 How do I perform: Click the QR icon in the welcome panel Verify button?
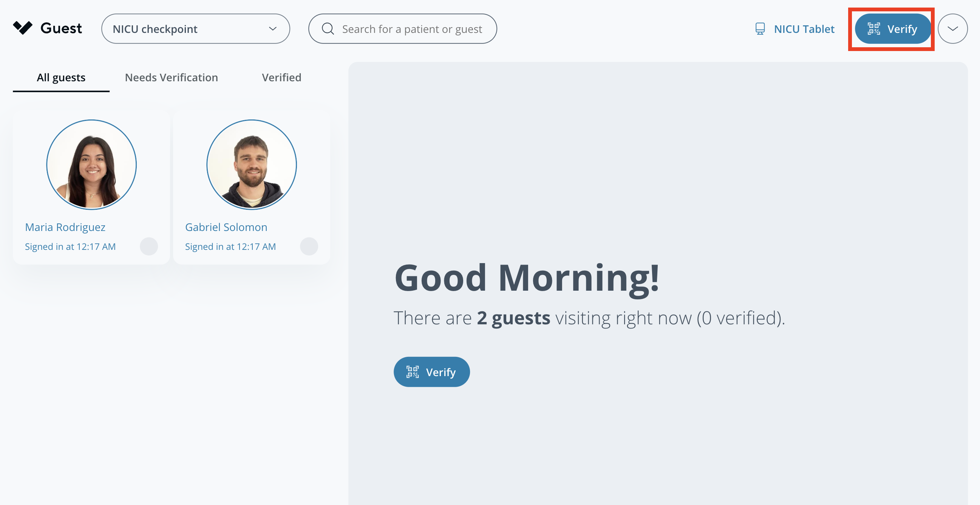pos(413,372)
